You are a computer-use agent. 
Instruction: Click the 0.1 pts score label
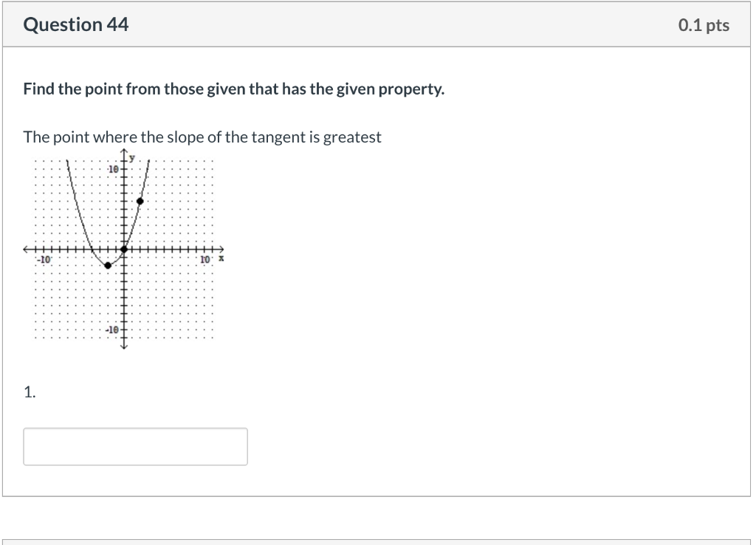pos(704,26)
